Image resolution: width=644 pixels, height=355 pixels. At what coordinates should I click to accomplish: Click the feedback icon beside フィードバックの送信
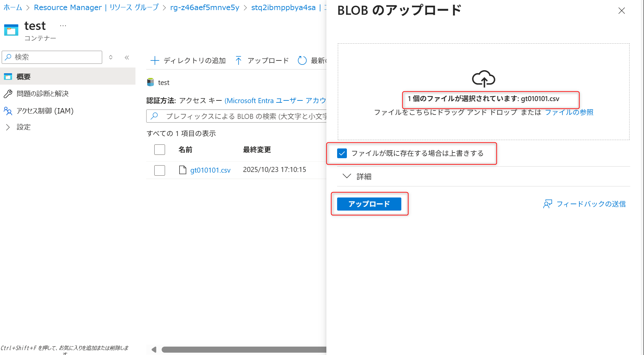coord(548,204)
